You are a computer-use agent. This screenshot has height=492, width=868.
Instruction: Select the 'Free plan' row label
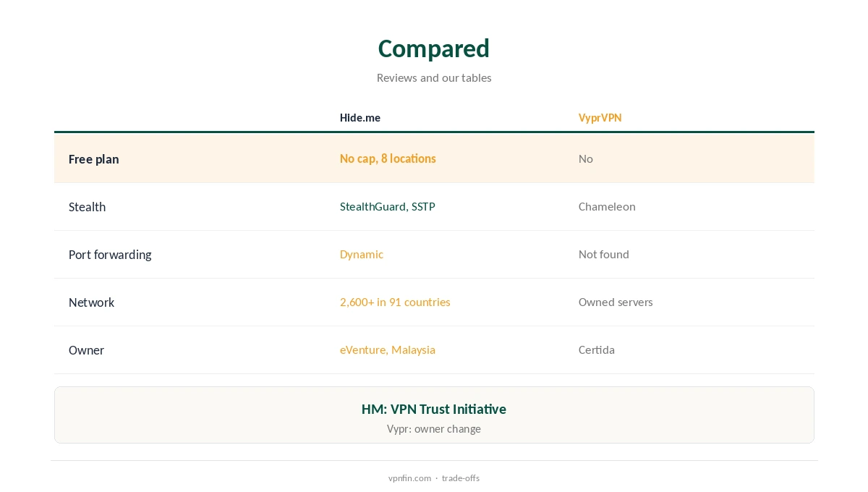94,159
